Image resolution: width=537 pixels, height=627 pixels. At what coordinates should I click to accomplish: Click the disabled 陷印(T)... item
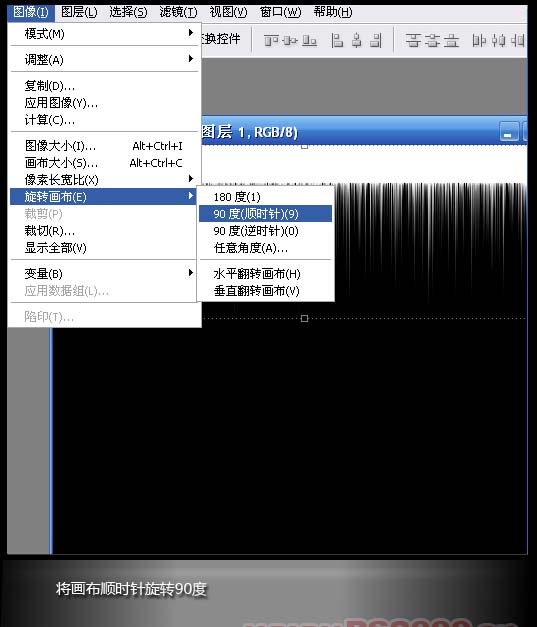(x=104, y=317)
